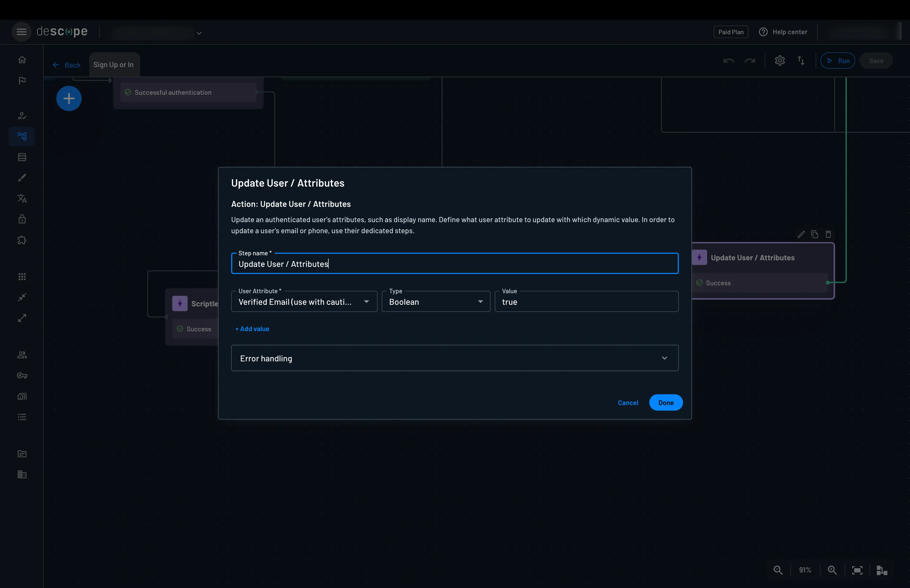Open the nine-dot grid Applications sidebar icon
910x588 pixels.
coord(22,276)
